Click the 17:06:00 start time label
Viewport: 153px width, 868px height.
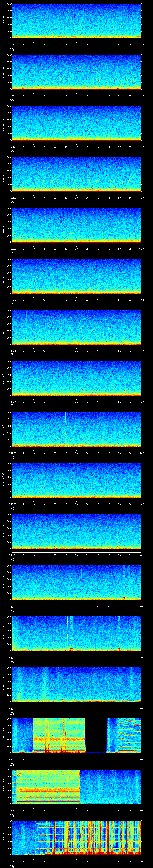(12, 147)
